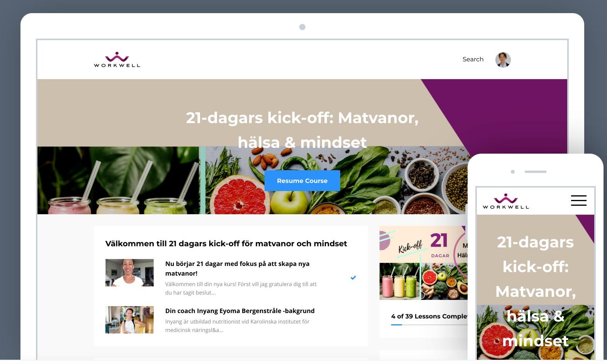
Task: Open the hamburger menu on mobile preview
Action: pos(578,200)
